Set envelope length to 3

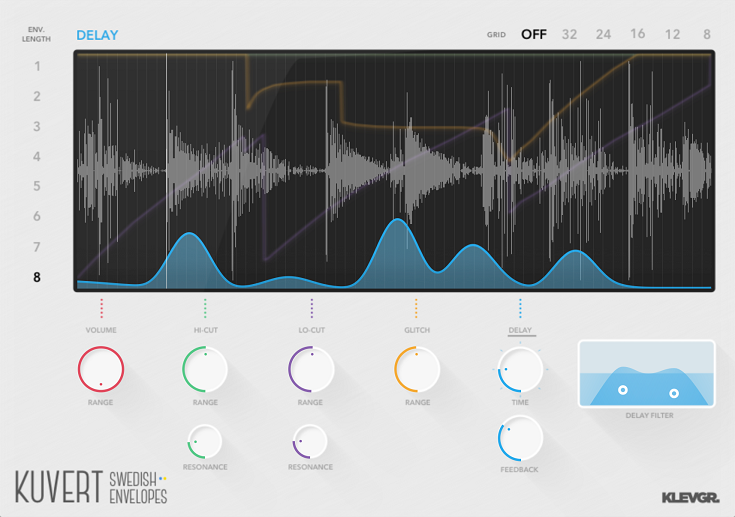click(x=37, y=126)
